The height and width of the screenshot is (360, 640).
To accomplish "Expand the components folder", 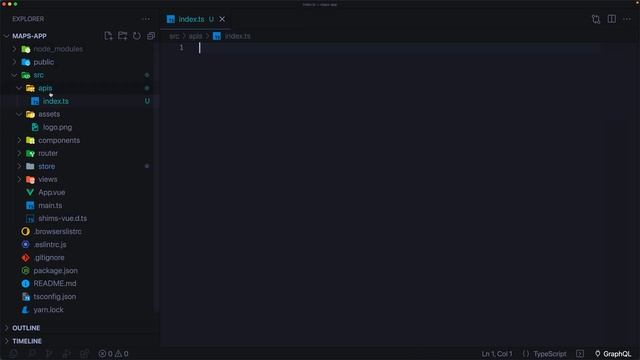I will pos(19,140).
